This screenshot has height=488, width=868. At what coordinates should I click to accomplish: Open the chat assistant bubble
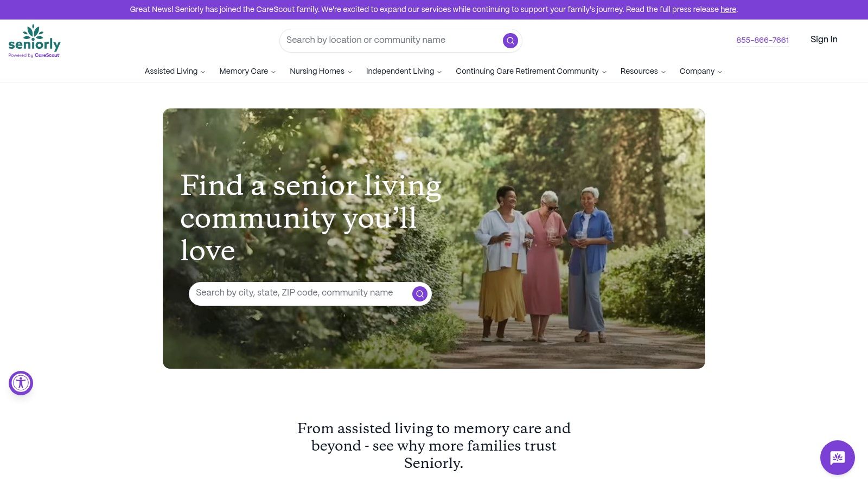pyautogui.click(x=837, y=457)
